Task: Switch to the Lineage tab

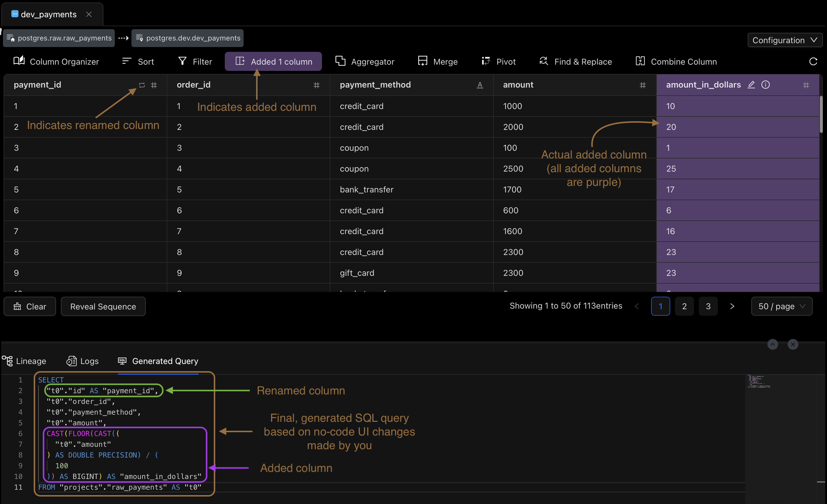Action: [24, 361]
